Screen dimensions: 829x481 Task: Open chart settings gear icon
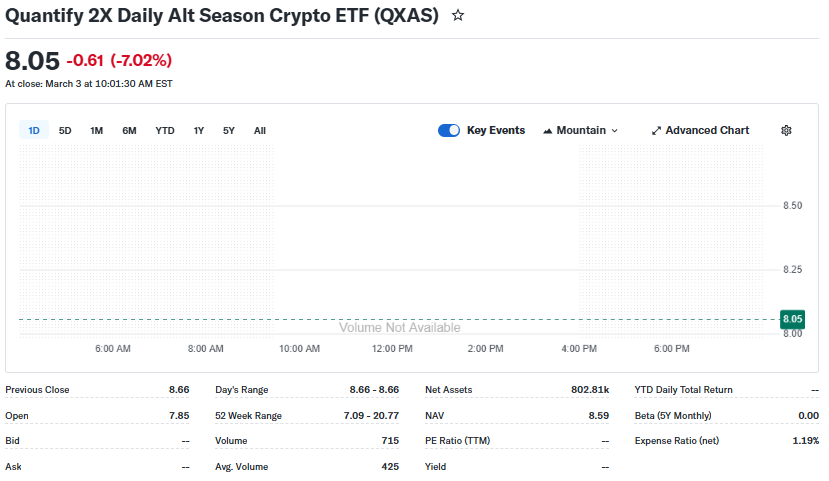click(x=786, y=130)
